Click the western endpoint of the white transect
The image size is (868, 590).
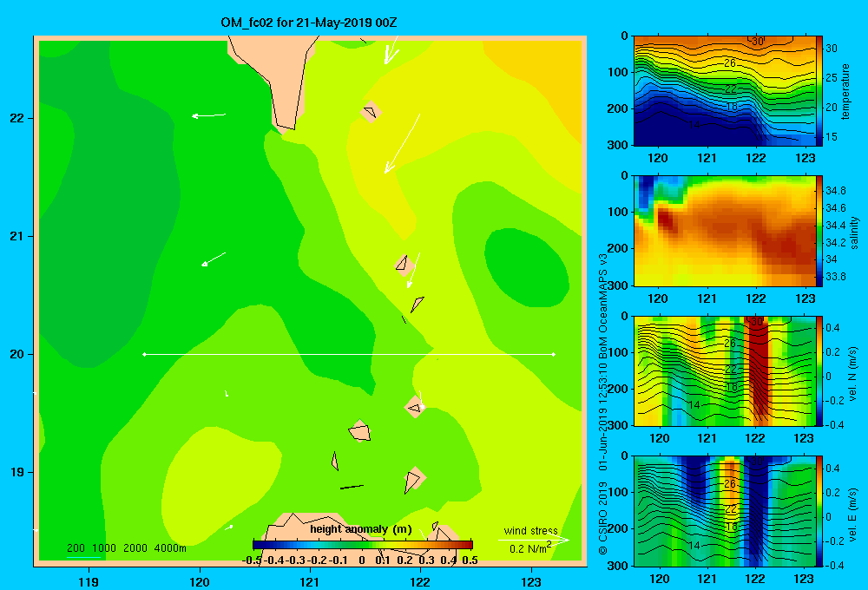(144, 354)
